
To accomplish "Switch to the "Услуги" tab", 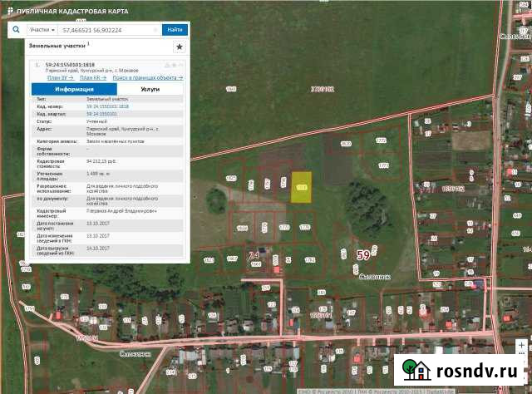I will tap(150, 89).
